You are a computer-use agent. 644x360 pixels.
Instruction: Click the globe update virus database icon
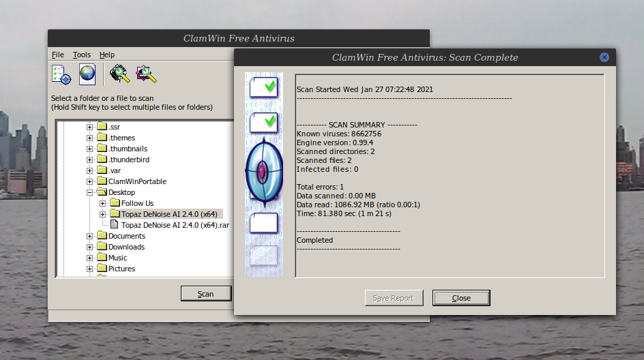click(x=87, y=74)
